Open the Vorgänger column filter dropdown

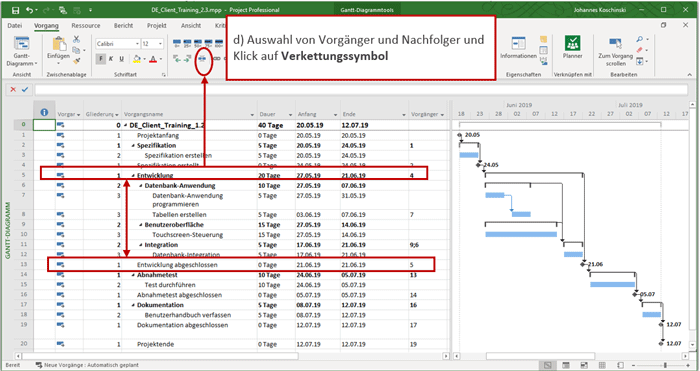pyautogui.click(x=442, y=115)
